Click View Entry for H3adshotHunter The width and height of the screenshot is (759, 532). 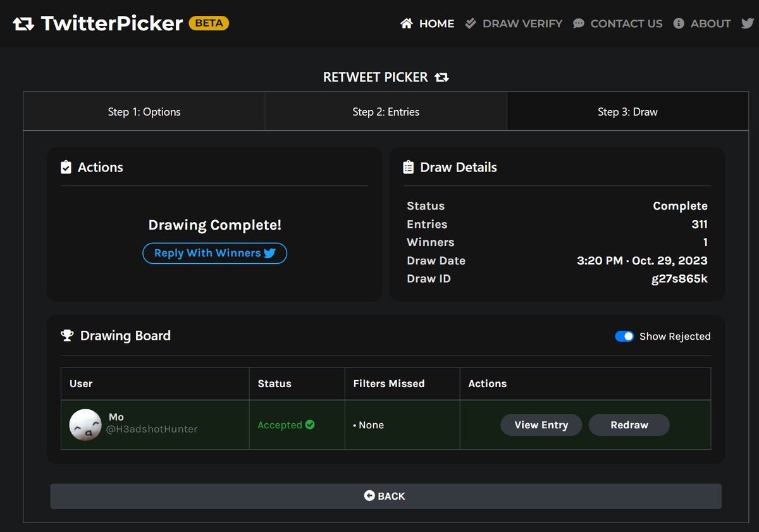coord(541,425)
